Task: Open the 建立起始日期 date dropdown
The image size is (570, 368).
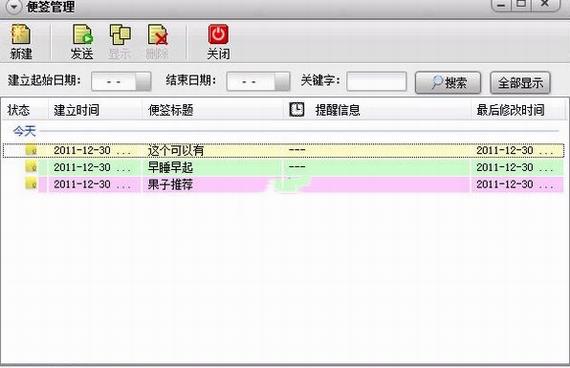Action: point(143,81)
